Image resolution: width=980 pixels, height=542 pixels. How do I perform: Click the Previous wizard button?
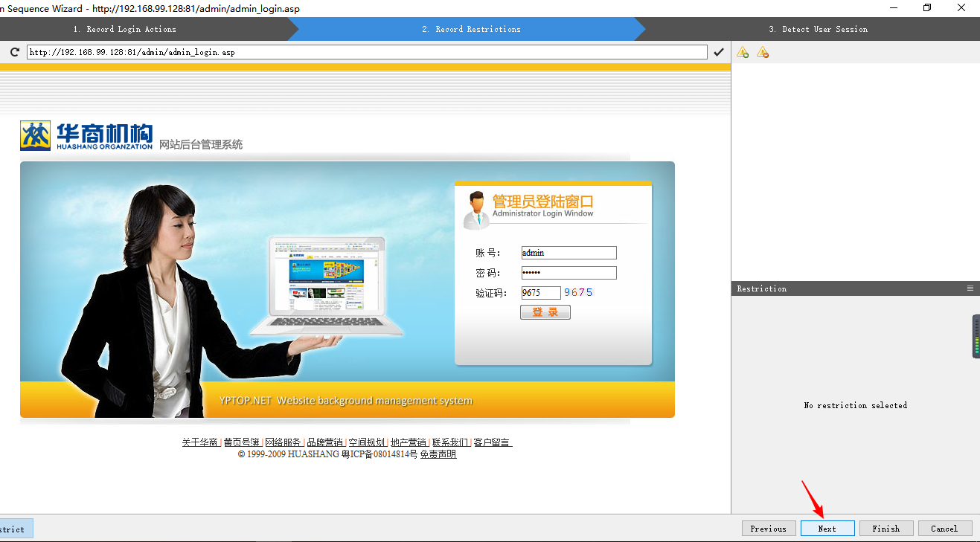[x=769, y=528]
